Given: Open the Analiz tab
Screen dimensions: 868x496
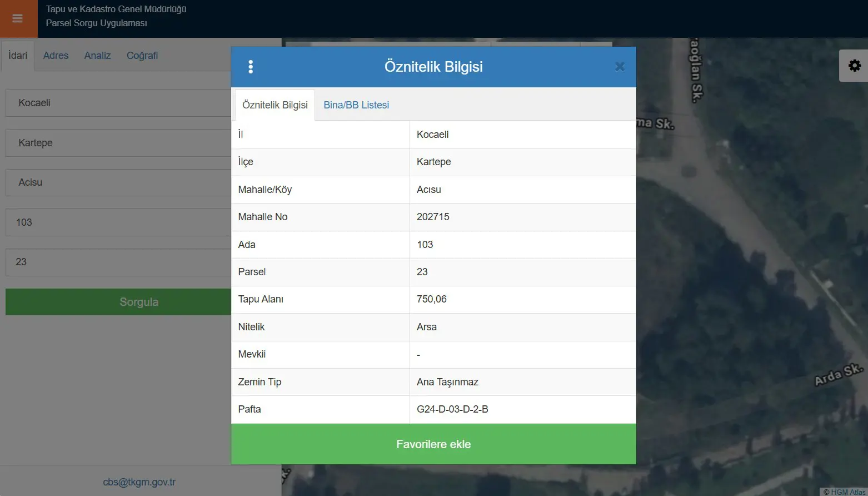Looking at the screenshot, I should click(x=97, y=56).
